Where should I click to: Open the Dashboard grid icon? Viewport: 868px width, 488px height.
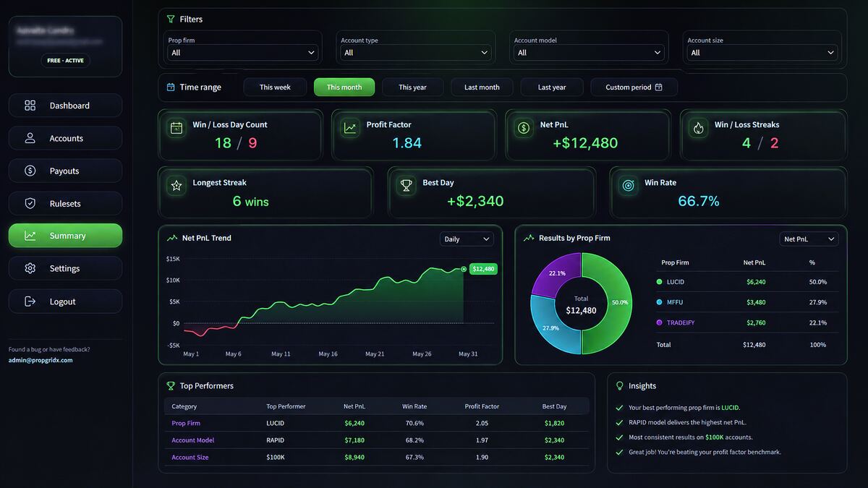30,106
